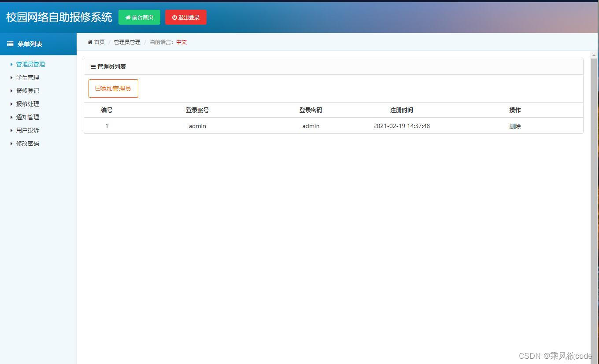Click the list icon beside 菜单列表
Screen dimensions: 599x364
tap(10, 44)
